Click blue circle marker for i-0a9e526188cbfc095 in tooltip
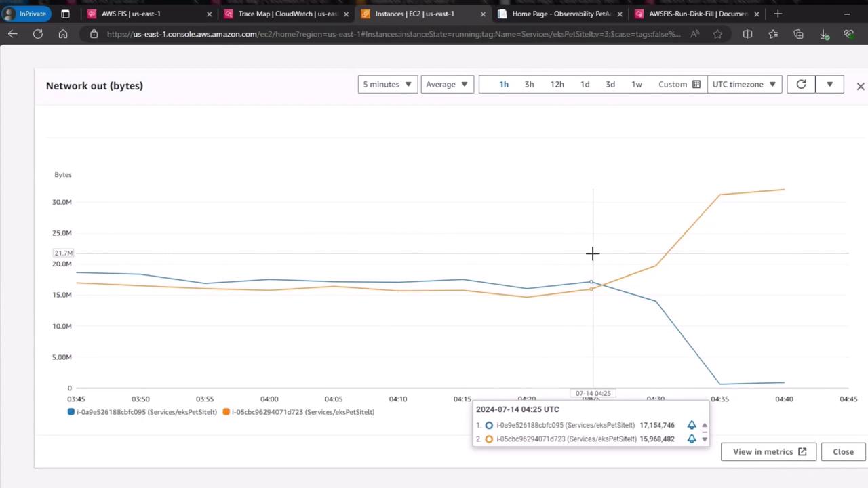Viewport: 868px width, 488px height. [489, 426]
